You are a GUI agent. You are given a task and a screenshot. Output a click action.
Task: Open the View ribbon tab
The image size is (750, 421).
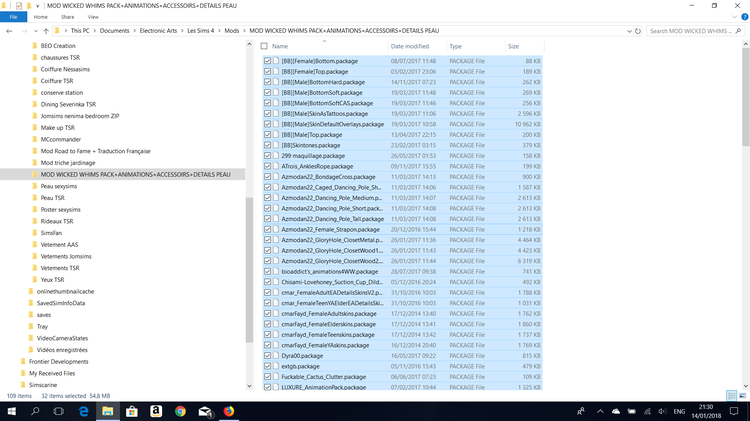tap(93, 17)
